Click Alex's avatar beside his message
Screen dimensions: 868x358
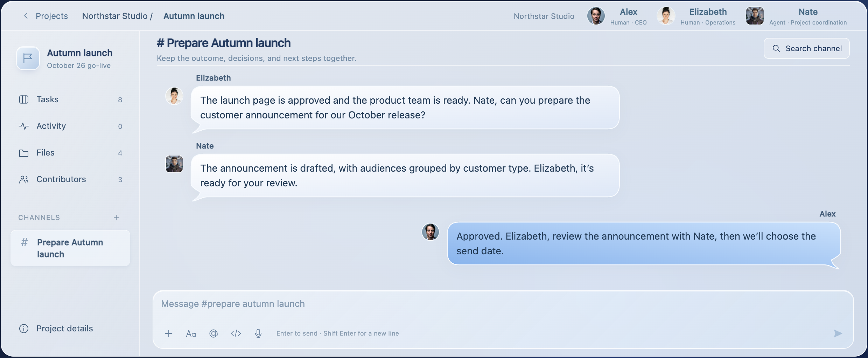430,232
